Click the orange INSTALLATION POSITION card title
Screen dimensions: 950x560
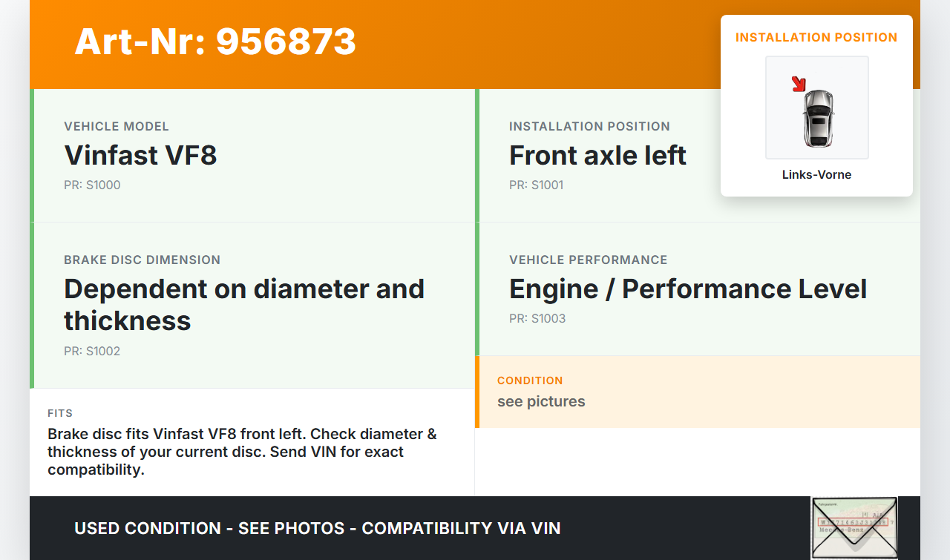point(816,38)
